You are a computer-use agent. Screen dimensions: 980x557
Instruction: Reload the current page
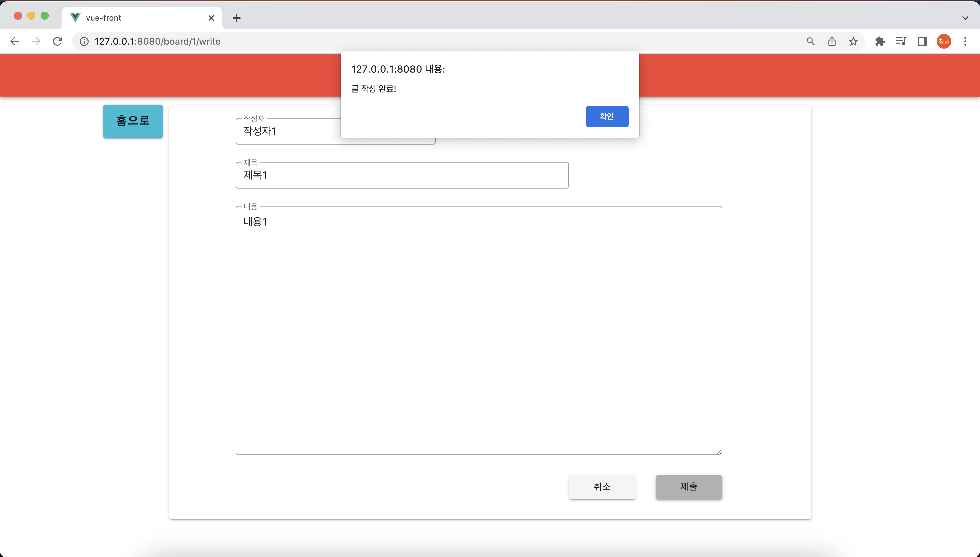(x=57, y=41)
